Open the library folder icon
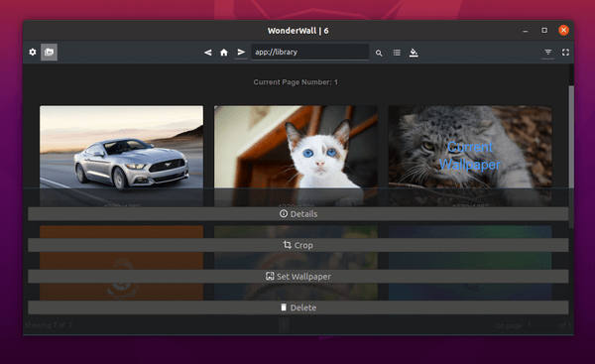The height and width of the screenshot is (364, 595). pyautogui.click(x=49, y=52)
